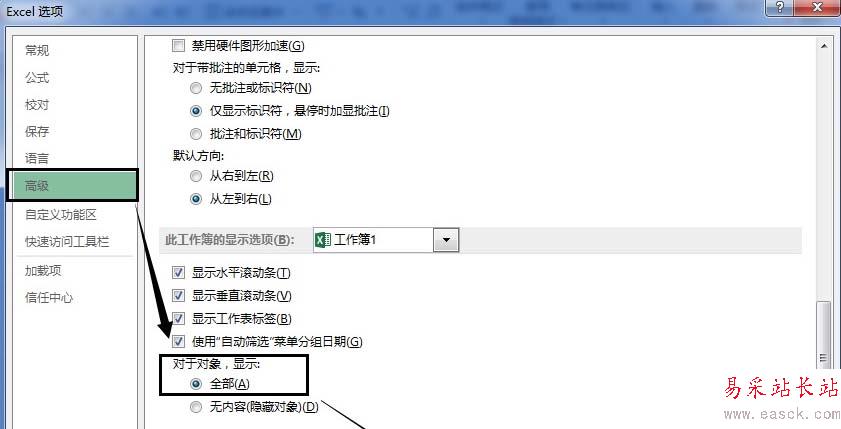Uncheck 显示水平滚动条 checkbox
841x429 pixels.
(x=178, y=273)
